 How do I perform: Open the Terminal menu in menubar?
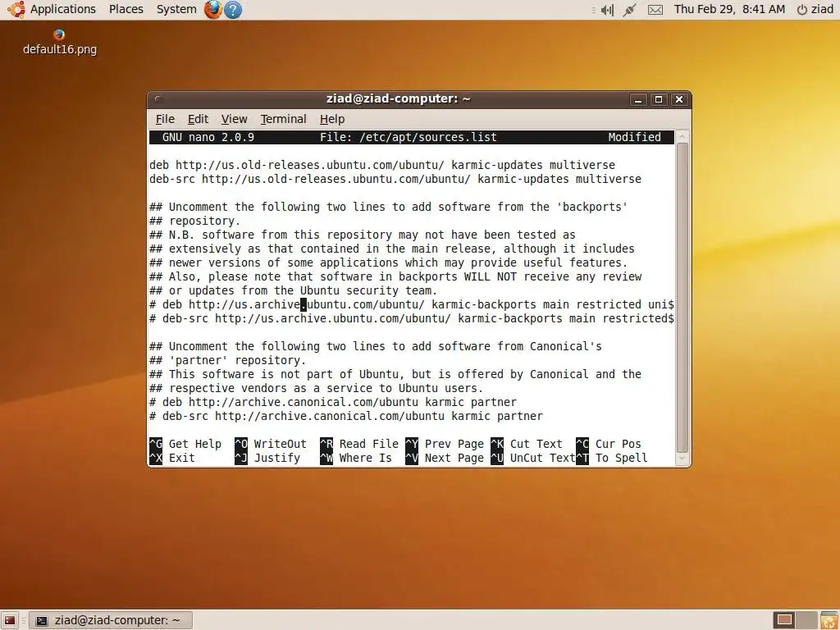point(283,119)
